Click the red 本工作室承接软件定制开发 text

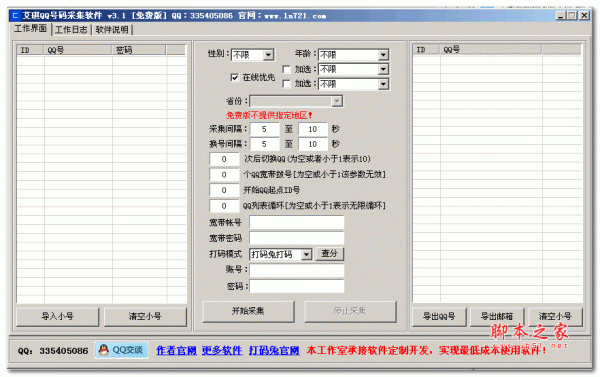click(x=426, y=350)
